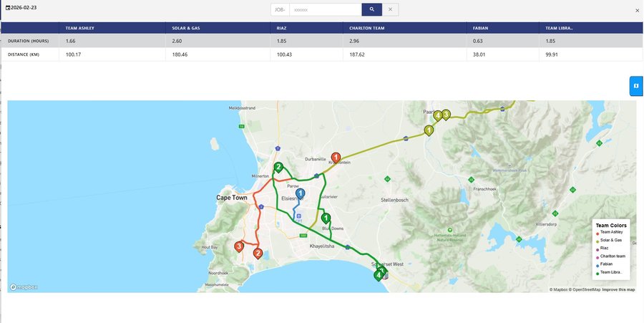Select red marker 3 near Hout Bay
Screen dimensions: 644x323
click(x=239, y=246)
